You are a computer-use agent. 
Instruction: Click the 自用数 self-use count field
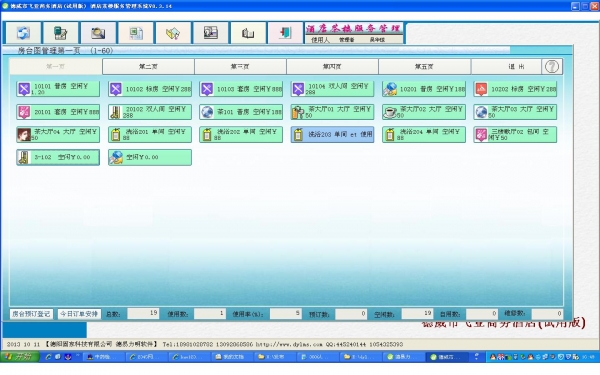click(482, 314)
